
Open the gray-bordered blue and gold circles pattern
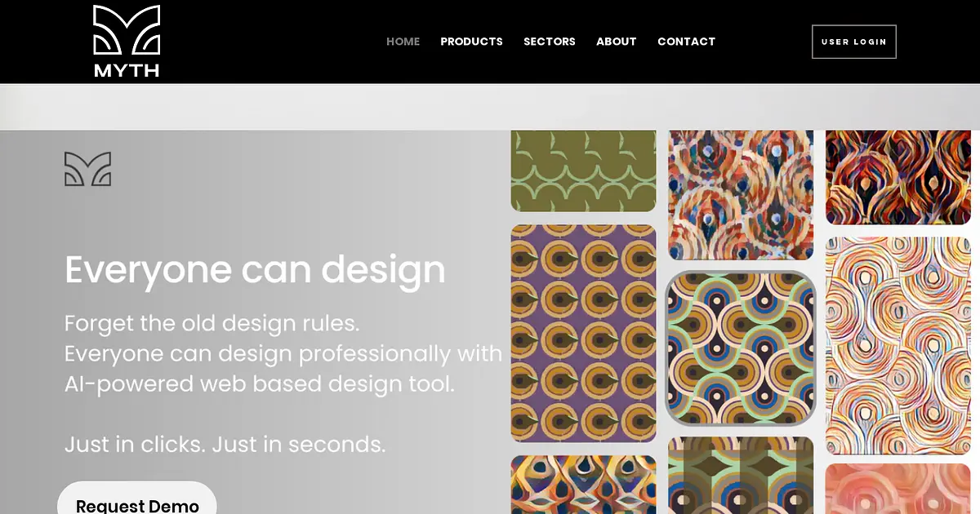pos(741,348)
